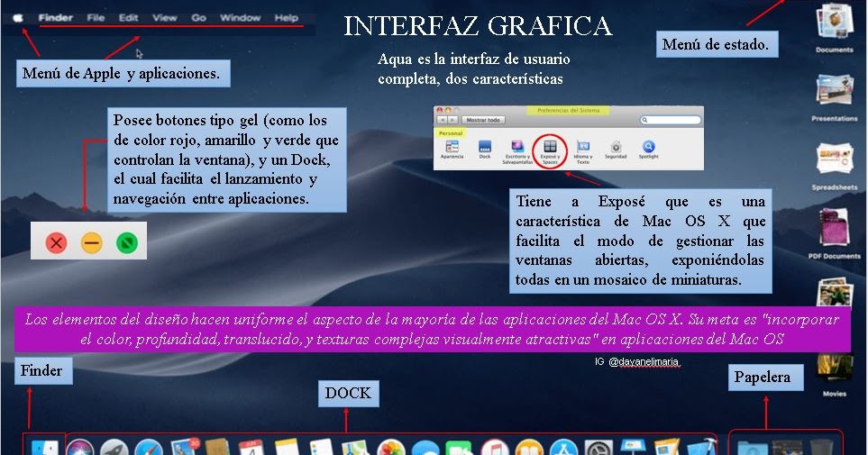868x455 pixels.
Task: Open Idioma y Texto pane
Action: [583, 151]
